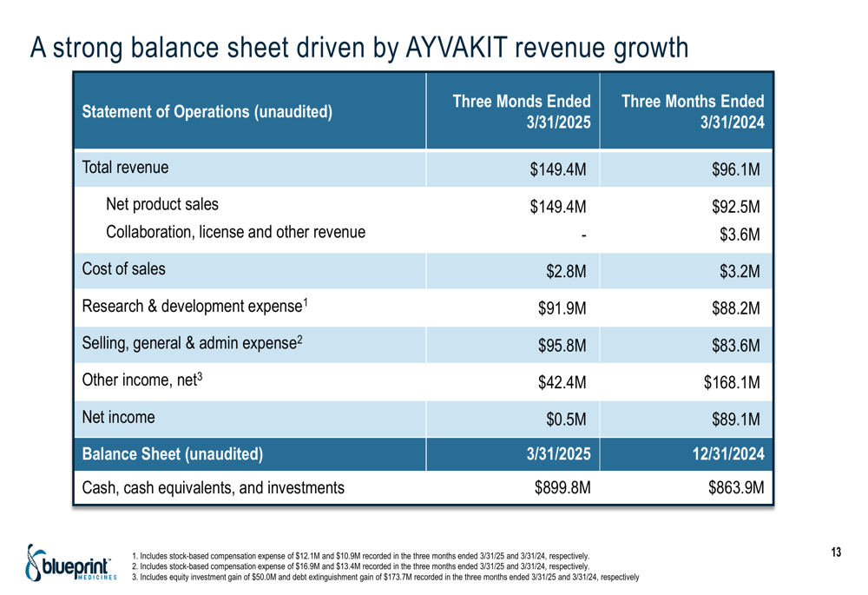Select the $3.2M cost of sales value

tap(740, 272)
